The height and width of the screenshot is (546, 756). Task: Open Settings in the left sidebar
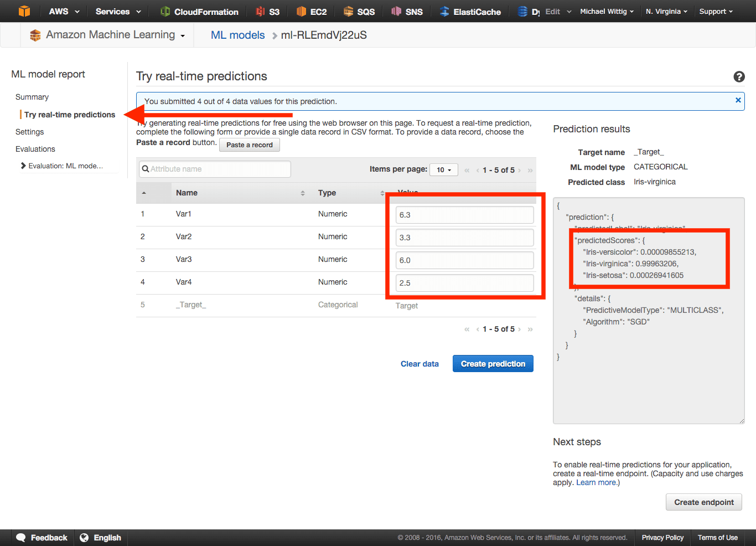pyautogui.click(x=30, y=132)
